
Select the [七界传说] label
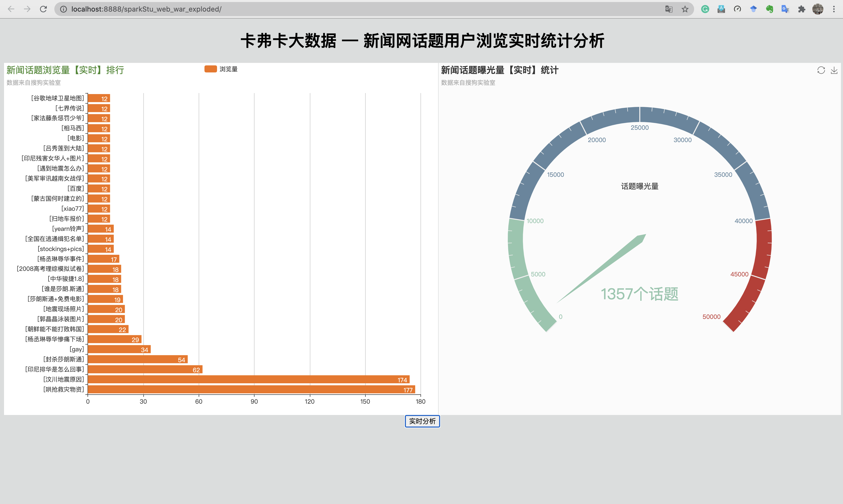point(69,108)
